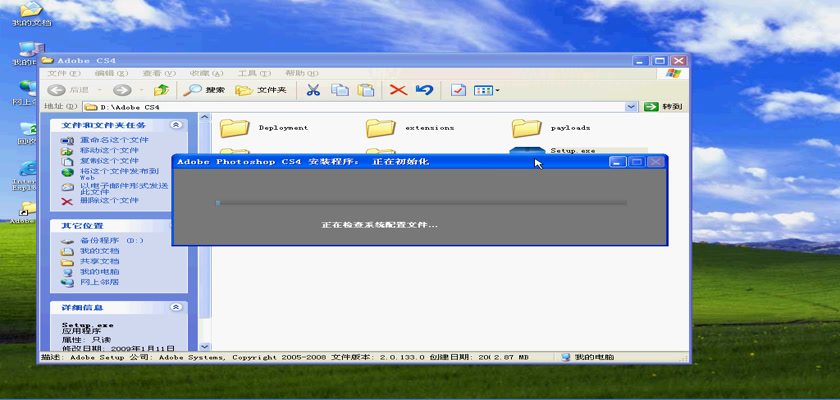
Task: Click 以电子邮件形式发送此文件 link
Action: [124, 188]
